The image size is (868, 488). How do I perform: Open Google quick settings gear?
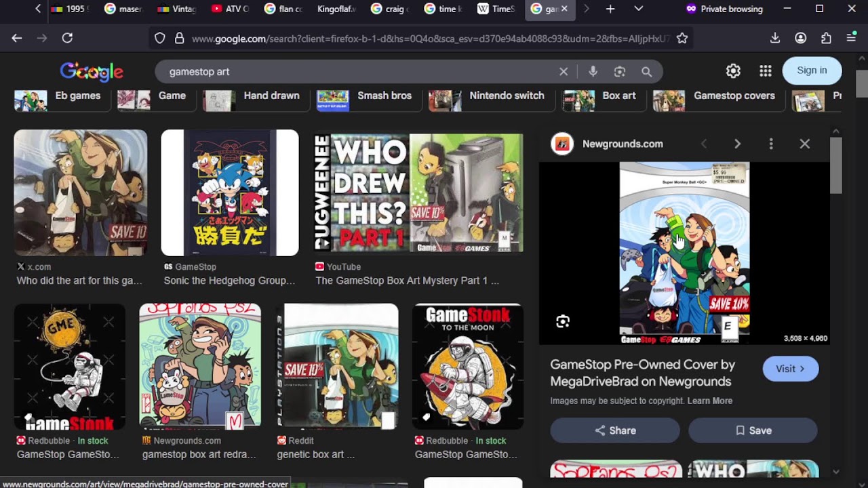(733, 70)
